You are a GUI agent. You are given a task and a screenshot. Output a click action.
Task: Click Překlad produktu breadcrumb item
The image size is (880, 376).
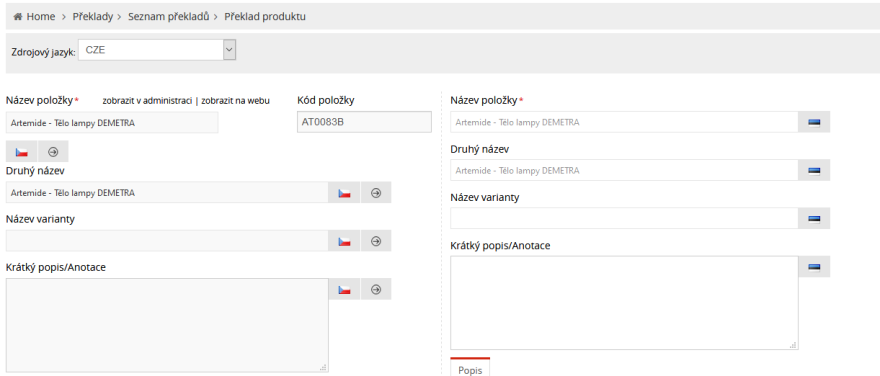265,17
